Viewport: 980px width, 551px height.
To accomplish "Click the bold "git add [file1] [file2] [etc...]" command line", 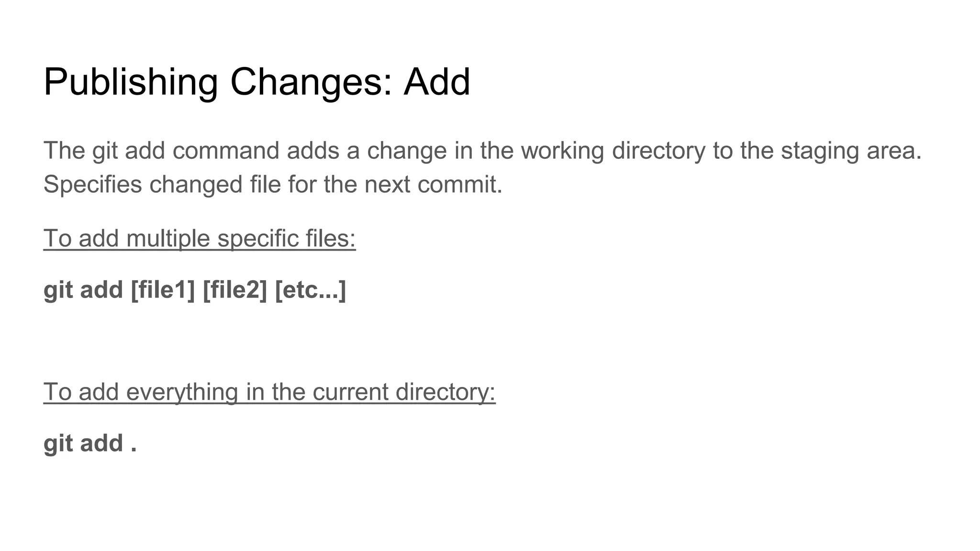I will tap(195, 290).
